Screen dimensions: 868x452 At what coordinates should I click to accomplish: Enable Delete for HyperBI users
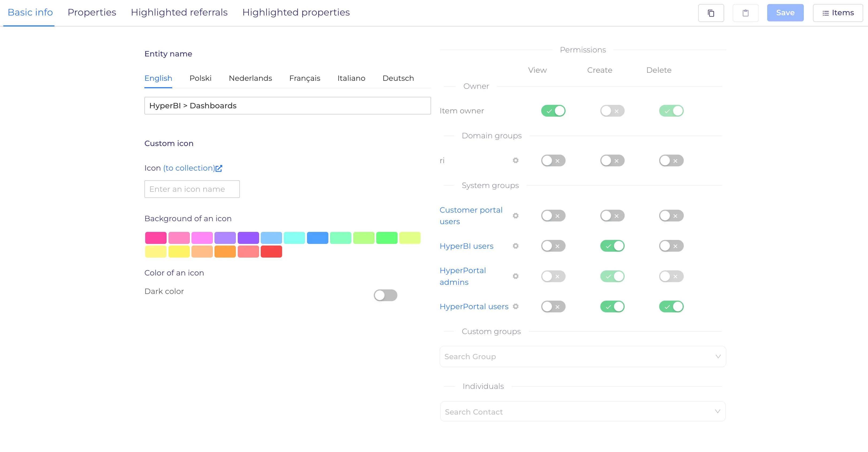tap(671, 246)
